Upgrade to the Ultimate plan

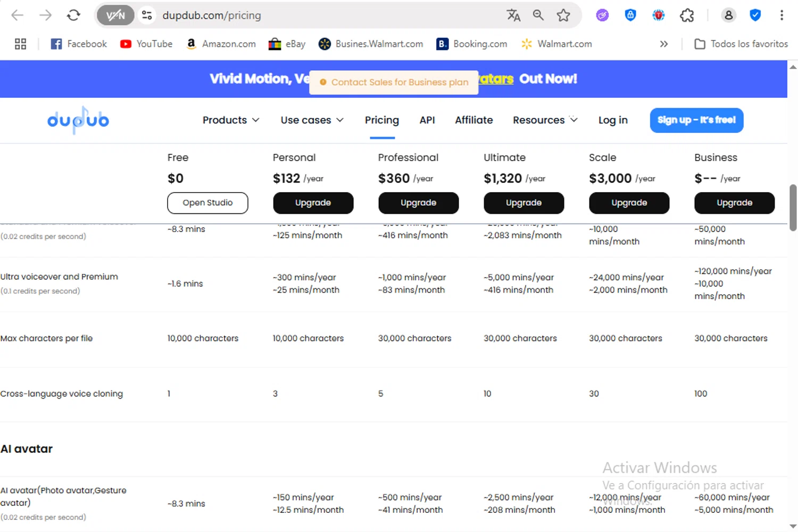524,203
